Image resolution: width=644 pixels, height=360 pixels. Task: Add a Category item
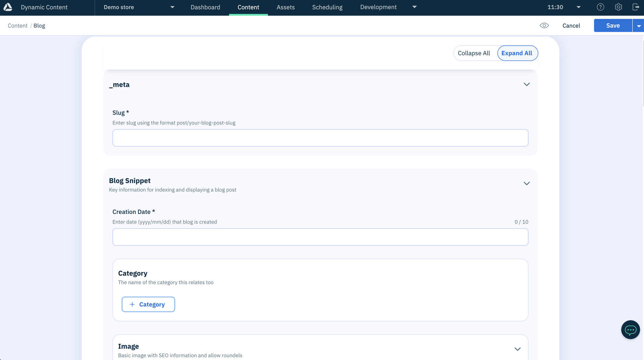point(148,304)
